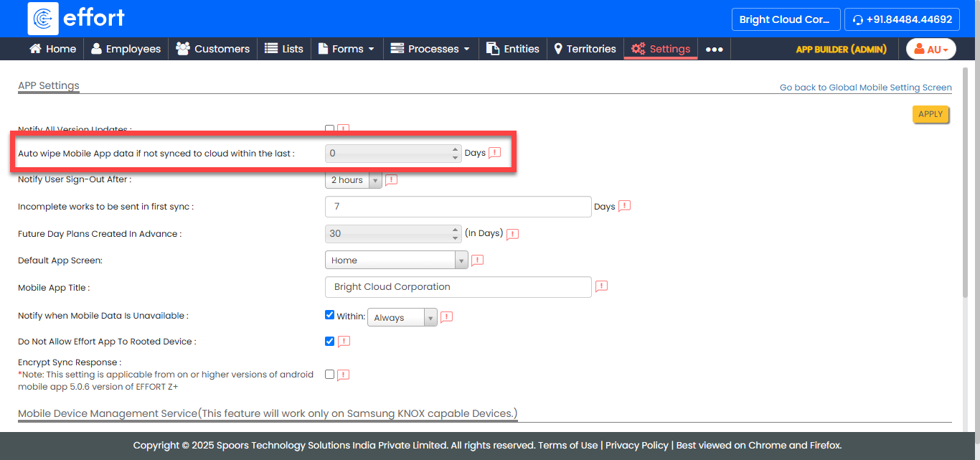The height and width of the screenshot is (460, 980).
Task: Open the Within Always dropdown
Action: pyautogui.click(x=402, y=317)
